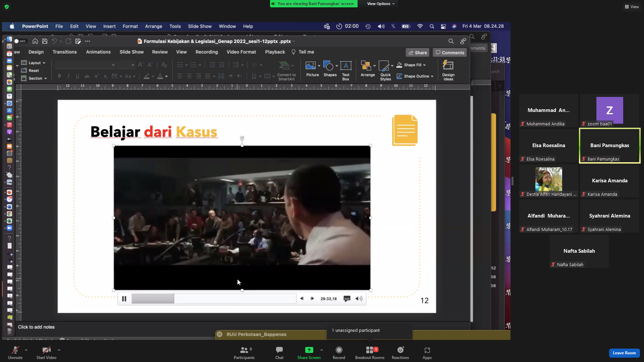Apply the font color swatch
This screenshot has height=362, width=644.
point(160,76)
